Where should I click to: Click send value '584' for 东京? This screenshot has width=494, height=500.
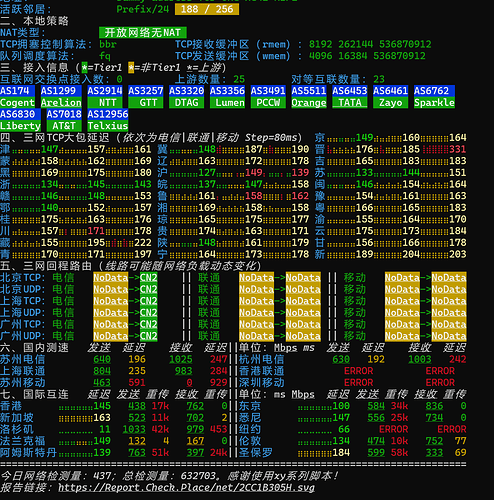point(376,406)
